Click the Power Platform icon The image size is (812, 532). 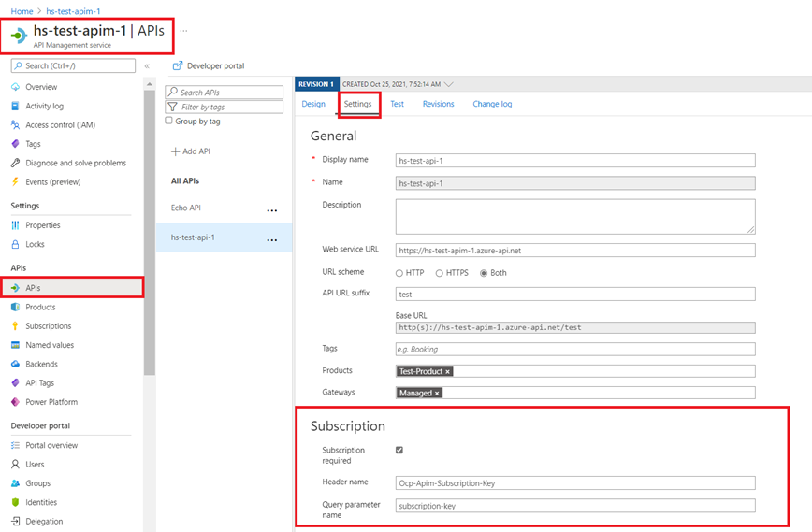click(x=16, y=402)
